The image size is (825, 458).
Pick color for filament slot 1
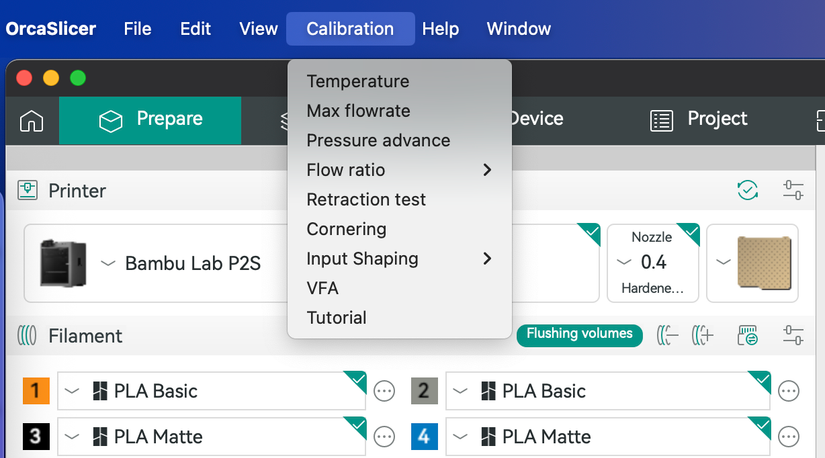coord(36,391)
